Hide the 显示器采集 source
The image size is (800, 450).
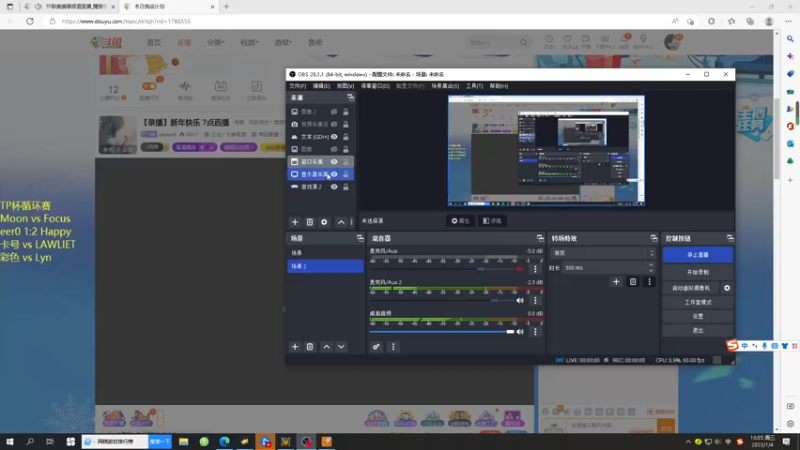(334, 174)
